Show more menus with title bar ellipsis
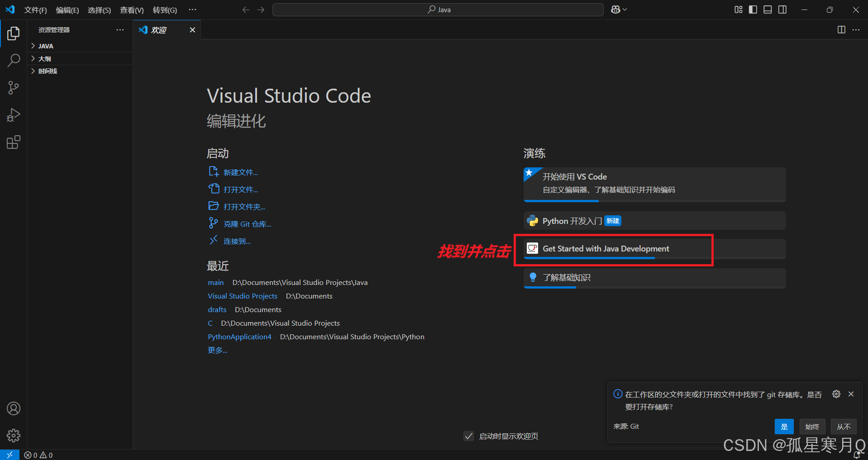This screenshot has height=460, width=868. click(192, 9)
